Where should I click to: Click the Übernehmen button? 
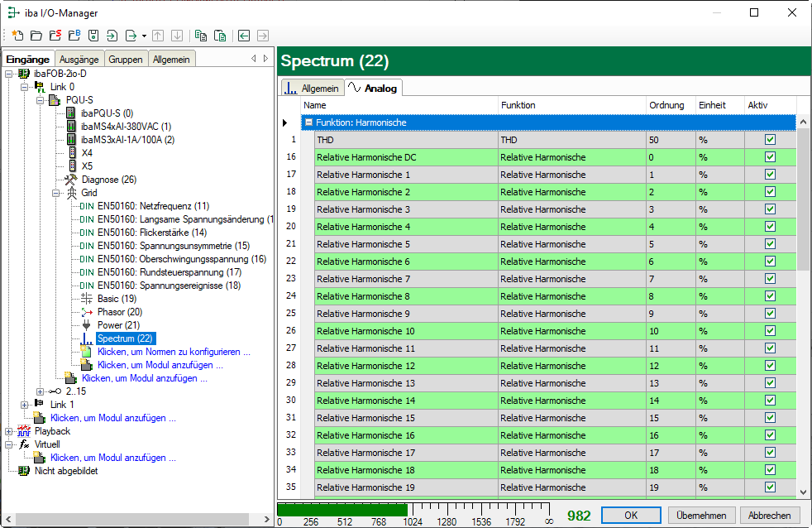pyautogui.click(x=702, y=515)
